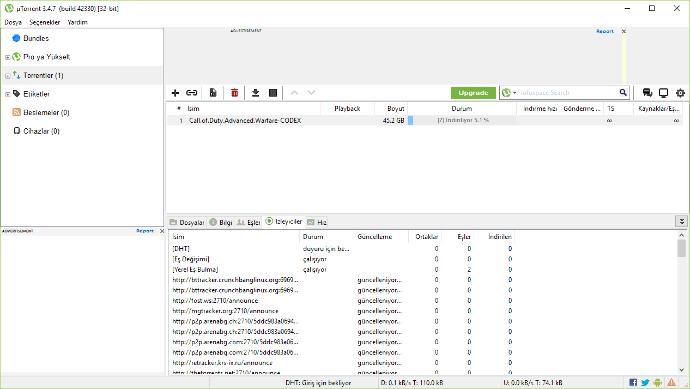
Task: Open Android icon in status bar
Action: [x=657, y=382]
